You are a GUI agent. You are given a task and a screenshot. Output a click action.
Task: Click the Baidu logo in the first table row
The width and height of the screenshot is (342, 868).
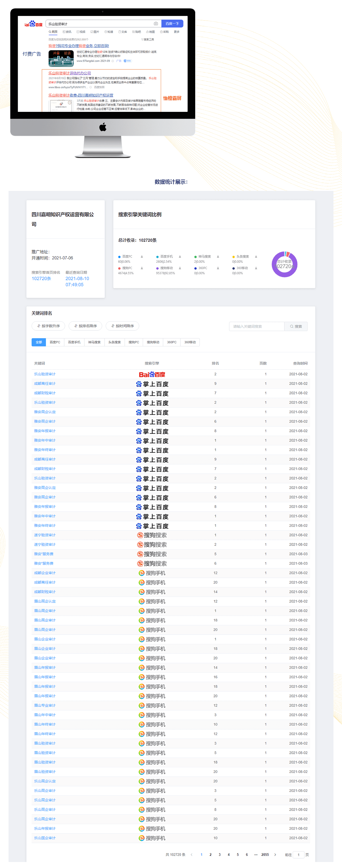pos(152,374)
